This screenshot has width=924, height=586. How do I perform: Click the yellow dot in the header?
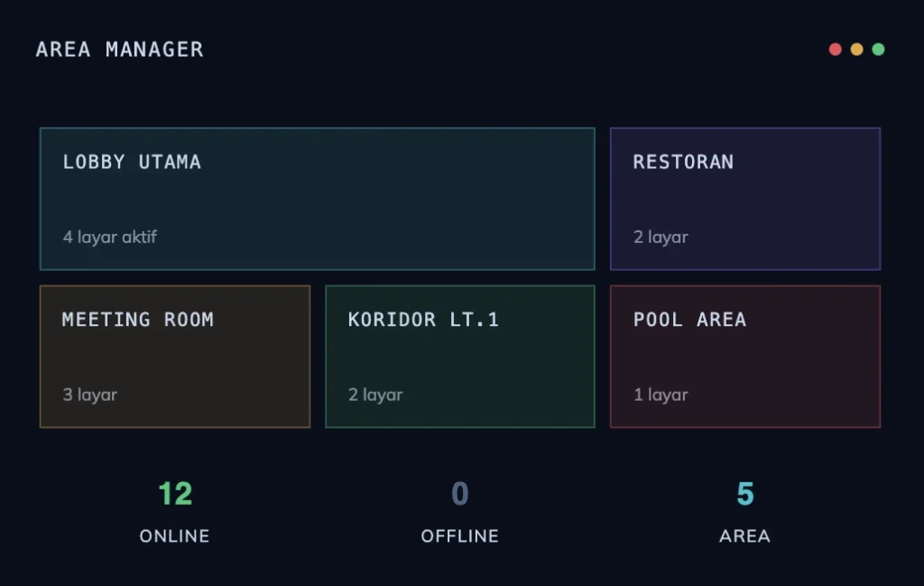[856, 50]
